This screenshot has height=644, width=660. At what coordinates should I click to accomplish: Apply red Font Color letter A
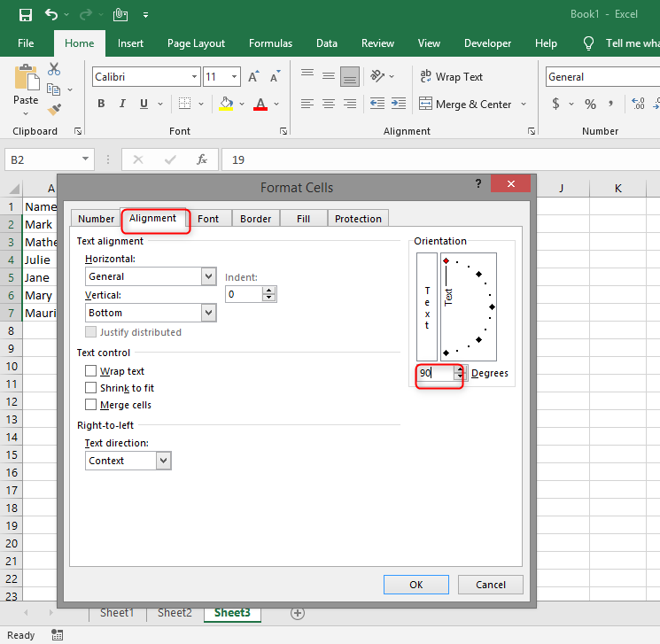tap(260, 104)
